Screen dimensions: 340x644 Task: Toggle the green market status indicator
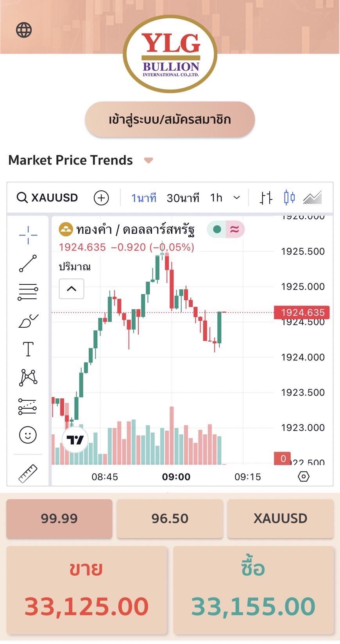point(217,229)
